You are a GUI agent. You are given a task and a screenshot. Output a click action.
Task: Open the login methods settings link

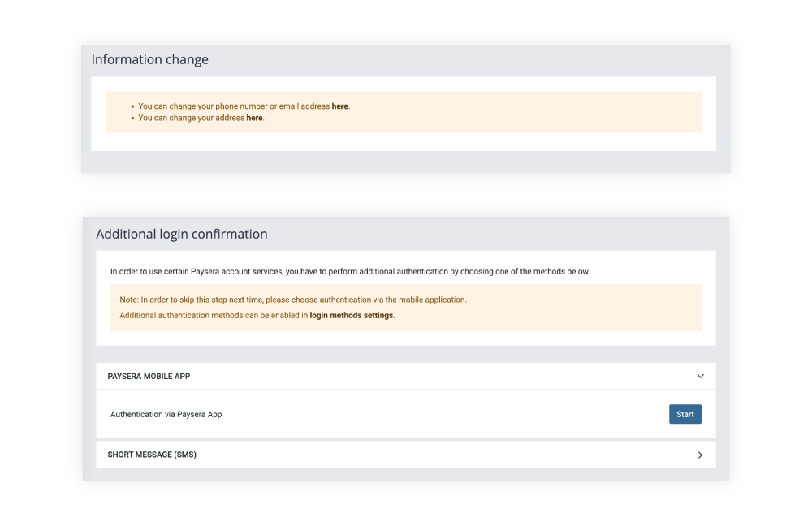coord(351,315)
